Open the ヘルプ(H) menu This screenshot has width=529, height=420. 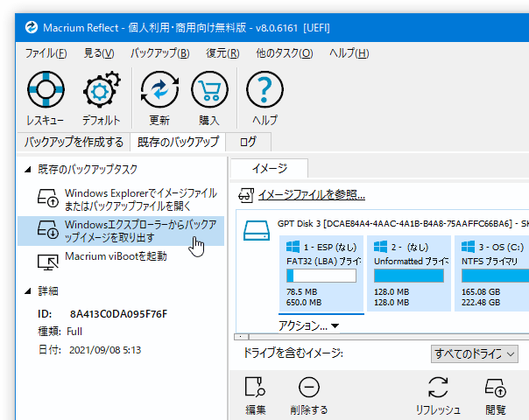click(x=349, y=53)
